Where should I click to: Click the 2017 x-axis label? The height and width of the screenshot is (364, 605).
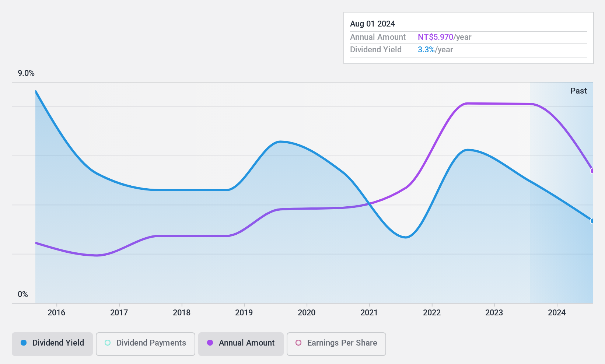click(119, 313)
